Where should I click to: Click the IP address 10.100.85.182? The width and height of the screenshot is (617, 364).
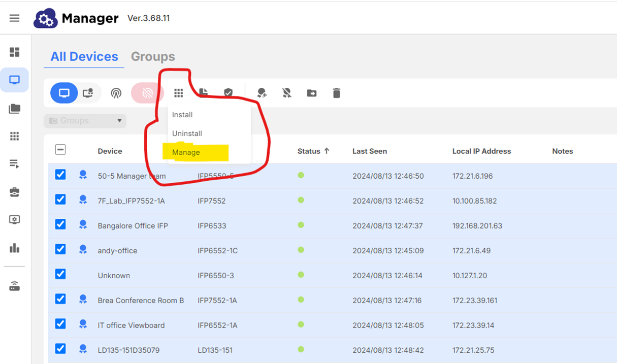click(475, 201)
